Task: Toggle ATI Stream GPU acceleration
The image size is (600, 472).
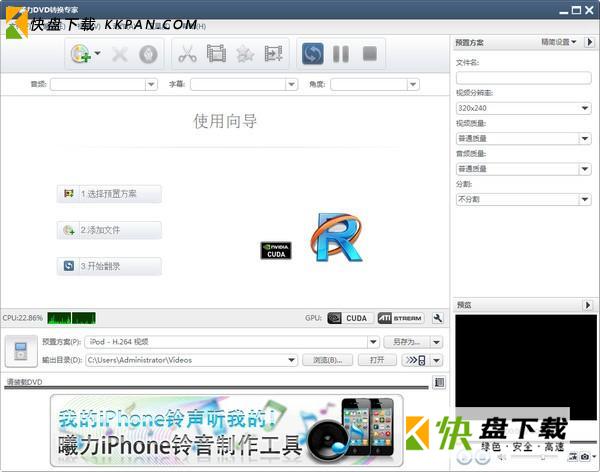Action: [x=401, y=318]
